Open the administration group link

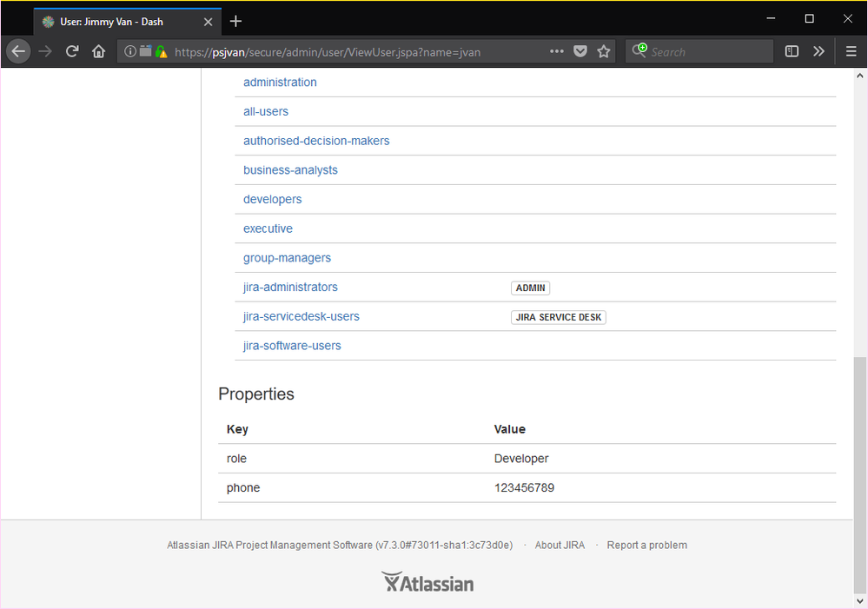280,82
